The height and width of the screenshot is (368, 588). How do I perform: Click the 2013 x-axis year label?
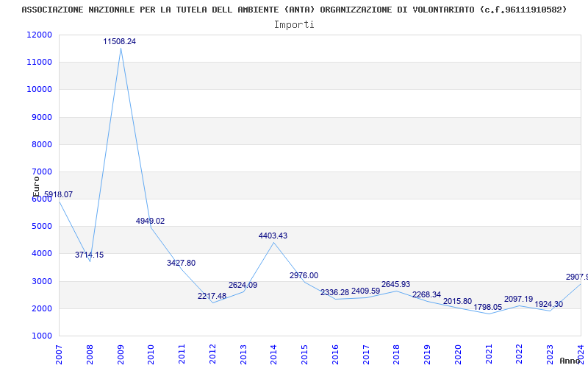tap(243, 354)
